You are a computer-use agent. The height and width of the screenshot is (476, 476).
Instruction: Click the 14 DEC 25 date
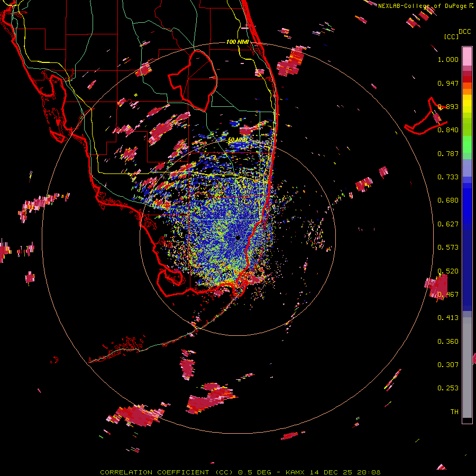(331, 472)
